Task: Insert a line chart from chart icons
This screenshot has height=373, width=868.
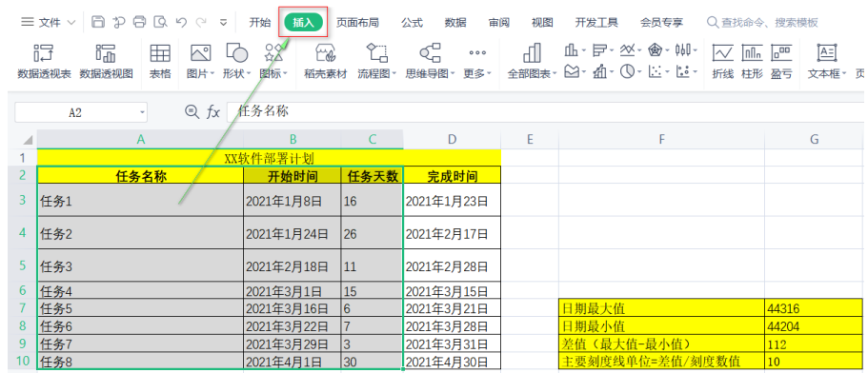Action: (627, 50)
